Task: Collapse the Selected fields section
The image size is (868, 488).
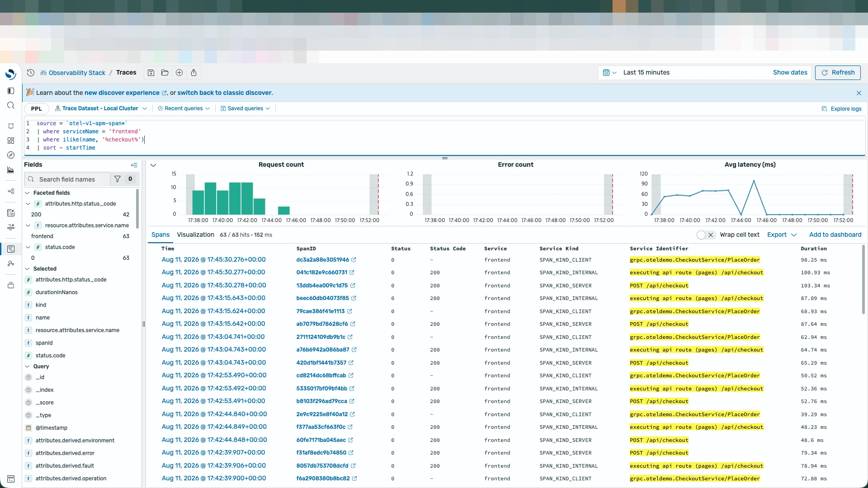Action: click(28, 269)
